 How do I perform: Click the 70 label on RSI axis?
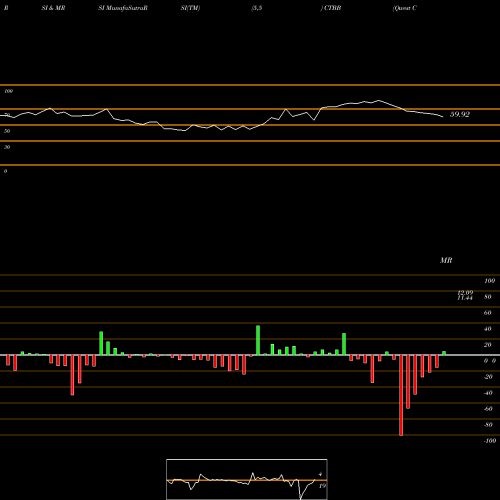7,115
